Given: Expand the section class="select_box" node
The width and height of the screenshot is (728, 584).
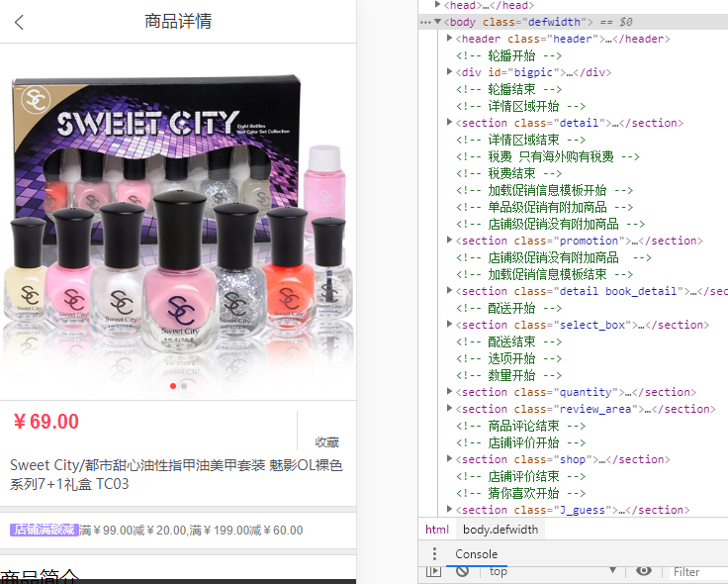Looking at the screenshot, I should (449, 325).
